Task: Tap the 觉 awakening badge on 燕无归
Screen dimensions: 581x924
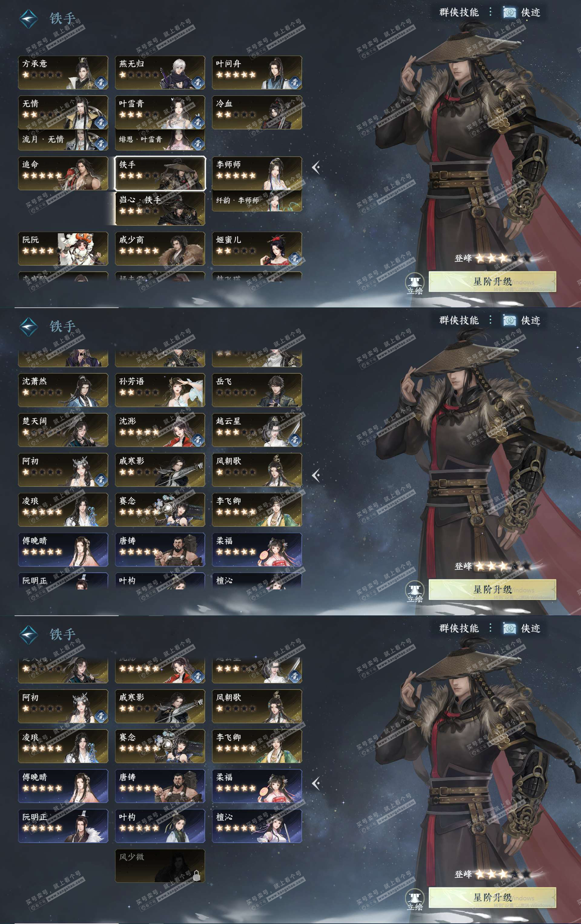Action: coord(198,82)
